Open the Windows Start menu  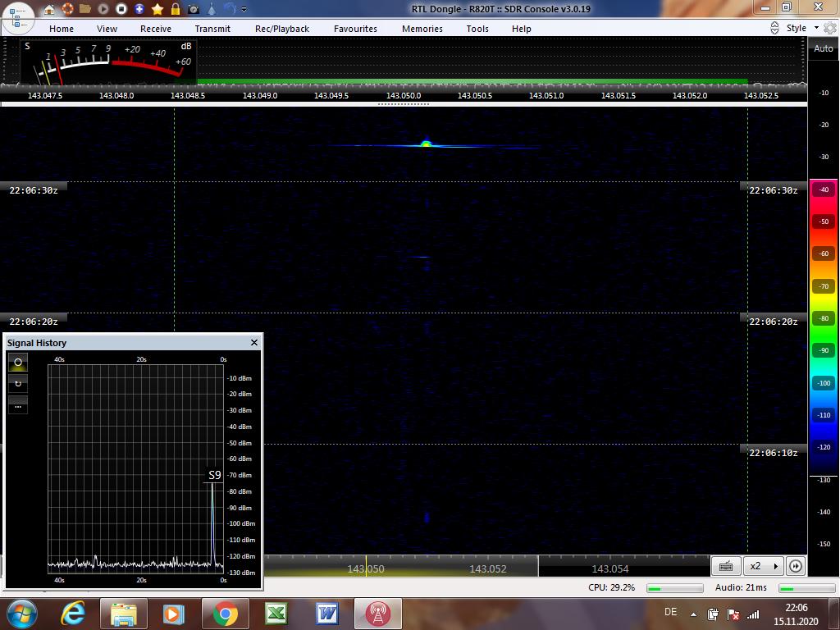coord(22,614)
